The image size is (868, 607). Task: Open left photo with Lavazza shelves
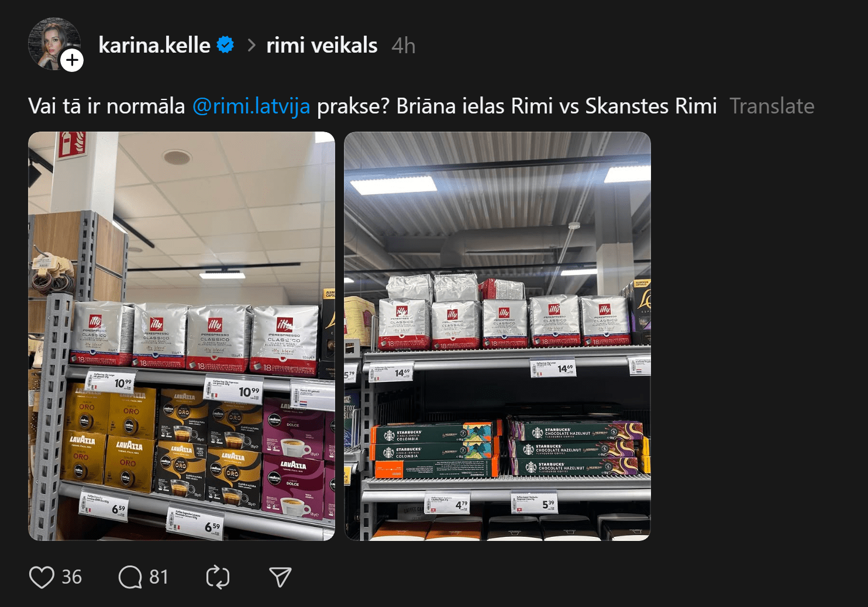pyautogui.click(x=181, y=336)
